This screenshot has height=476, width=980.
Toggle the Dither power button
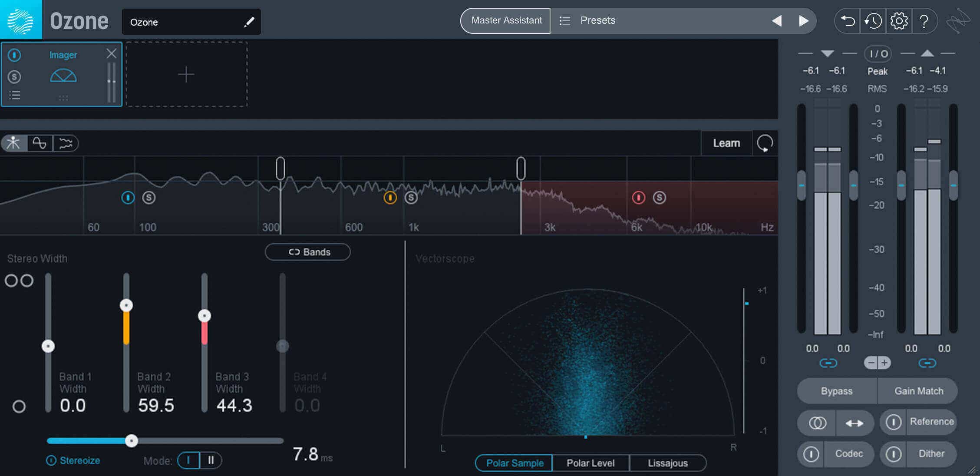(x=894, y=454)
